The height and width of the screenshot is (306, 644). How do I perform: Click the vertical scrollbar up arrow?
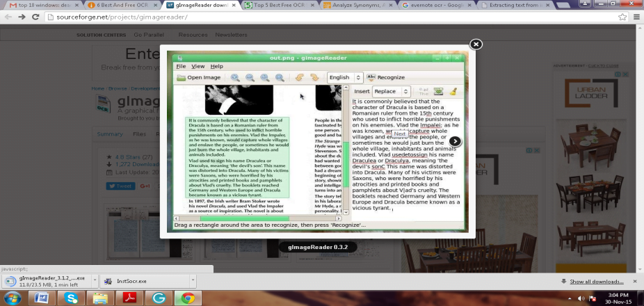click(x=346, y=88)
